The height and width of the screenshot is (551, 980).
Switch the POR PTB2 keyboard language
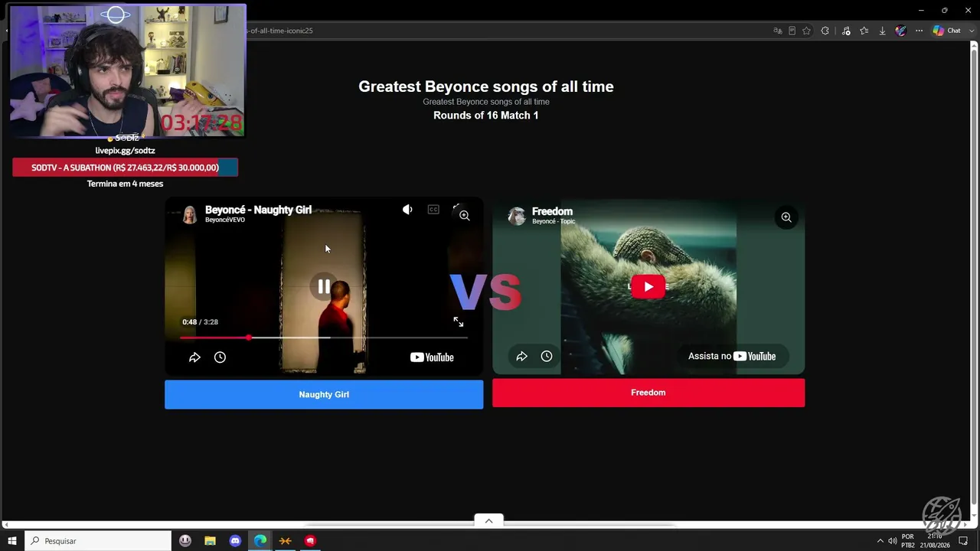[908, 541]
